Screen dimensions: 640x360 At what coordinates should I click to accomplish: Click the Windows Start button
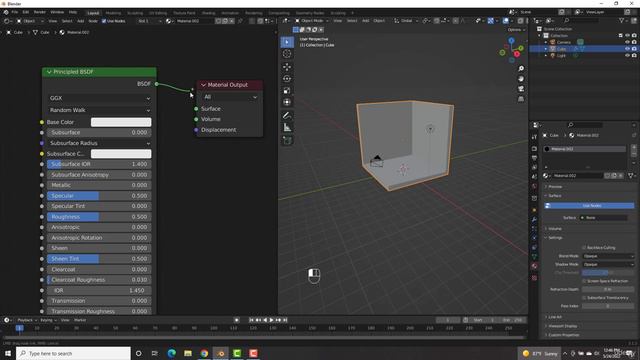8,353
